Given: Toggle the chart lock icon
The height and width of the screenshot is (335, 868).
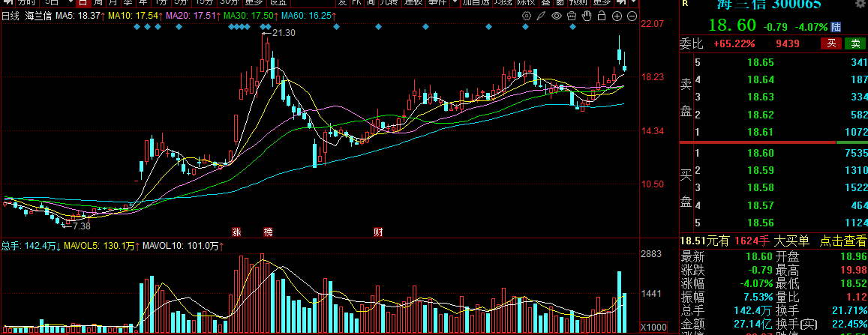Looking at the screenshot, I should pyautogui.click(x=602, y=16).
